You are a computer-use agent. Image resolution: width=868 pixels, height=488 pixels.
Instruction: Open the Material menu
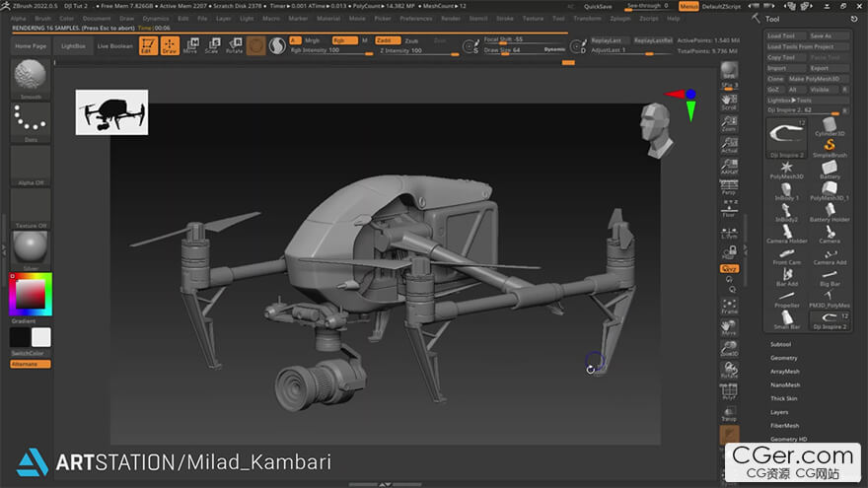(x=328, y=19)
